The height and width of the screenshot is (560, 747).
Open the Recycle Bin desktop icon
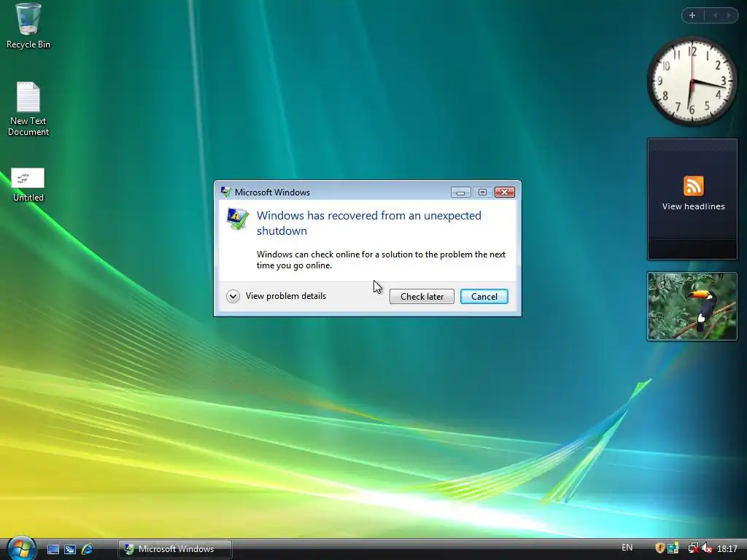pyautogui.click(x=28, y=26)
